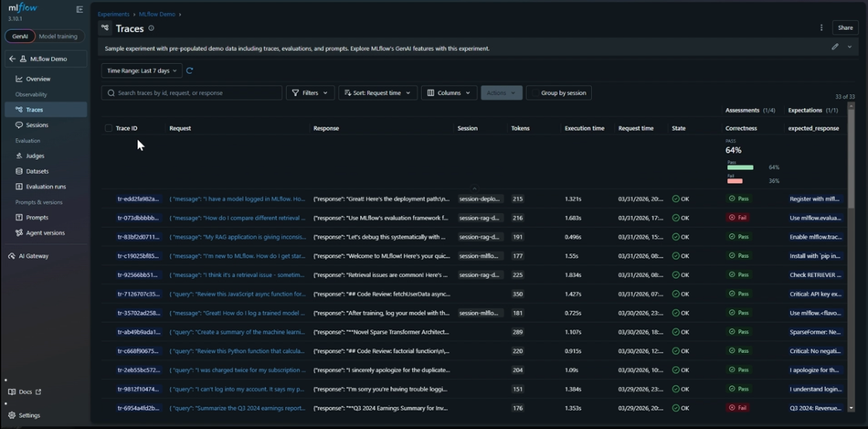
Task: Open Traces in the sidebar
Action: [46, 110]
